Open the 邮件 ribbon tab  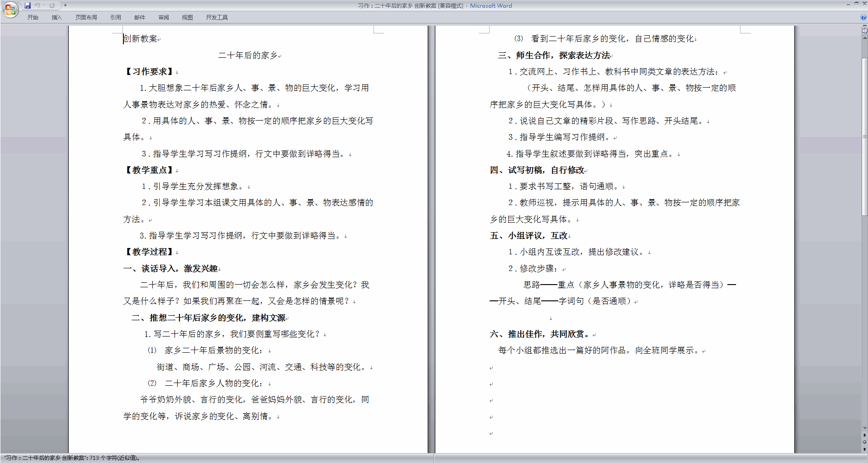[140, 18]
